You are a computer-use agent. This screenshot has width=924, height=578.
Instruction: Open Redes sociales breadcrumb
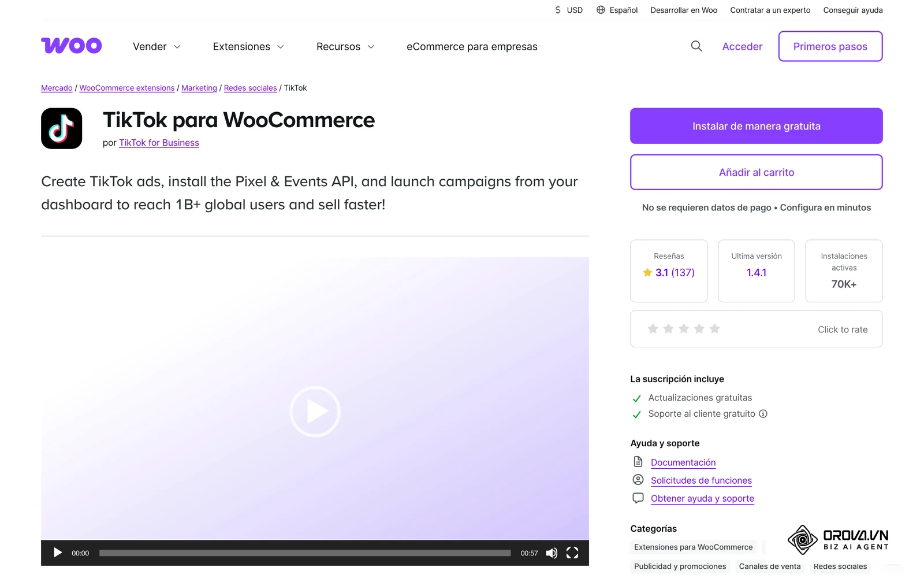point(250,88)
